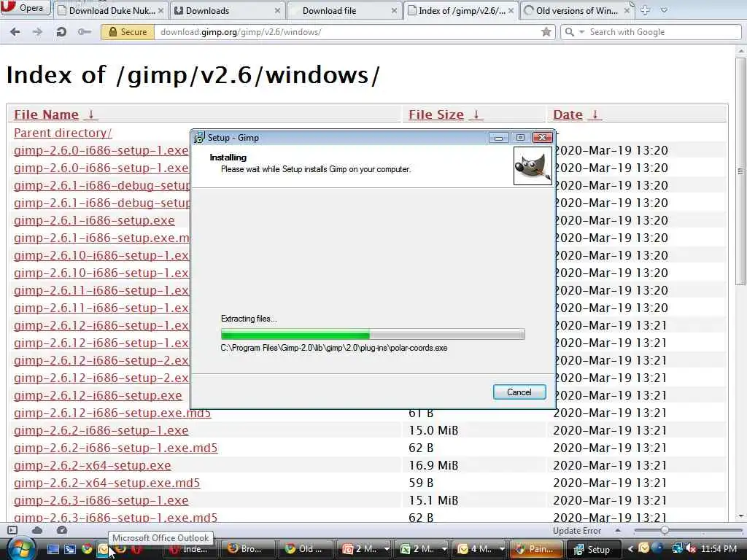Open gimp-2.6.2-x64-setup.exe.md5 link
747x560 pixels.
107,483
